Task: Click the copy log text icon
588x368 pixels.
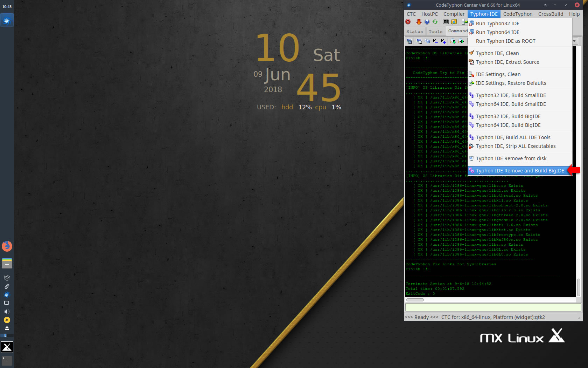Action: [427, 41]
